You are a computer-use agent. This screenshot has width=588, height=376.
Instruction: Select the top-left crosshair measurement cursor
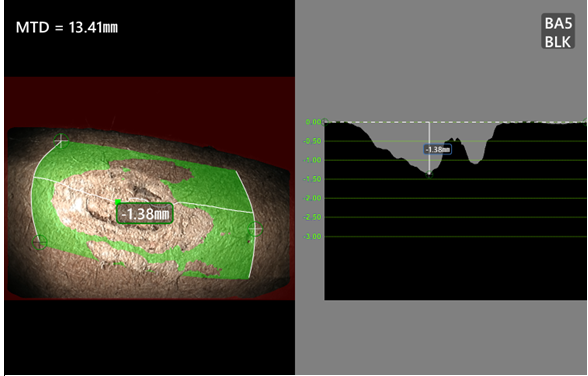coord(61,141)
